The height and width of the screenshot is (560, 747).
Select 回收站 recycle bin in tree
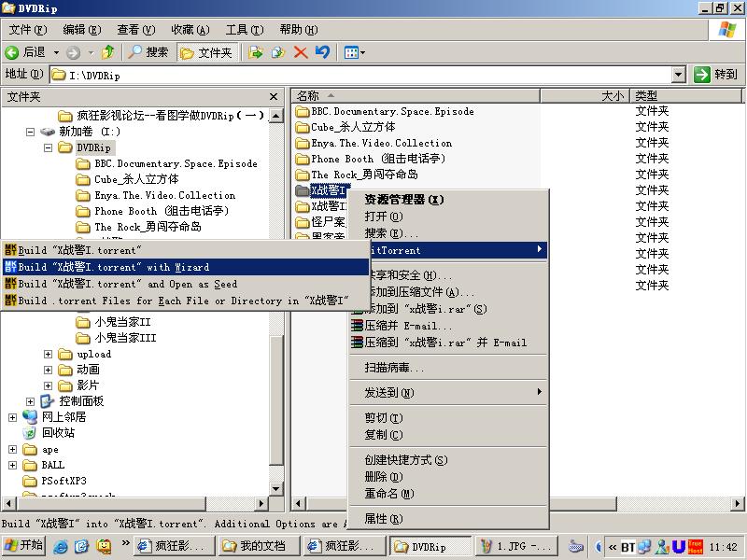tap(58, 433)
